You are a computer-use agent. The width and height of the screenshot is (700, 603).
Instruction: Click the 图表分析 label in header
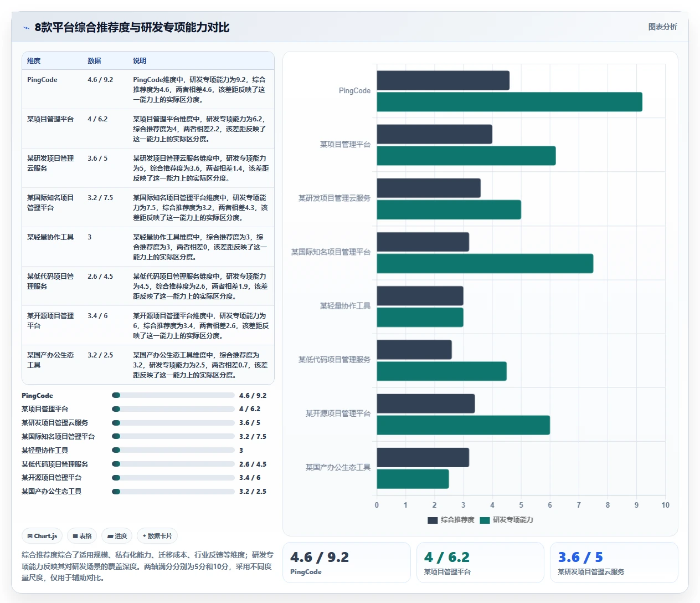click(662, 27)
